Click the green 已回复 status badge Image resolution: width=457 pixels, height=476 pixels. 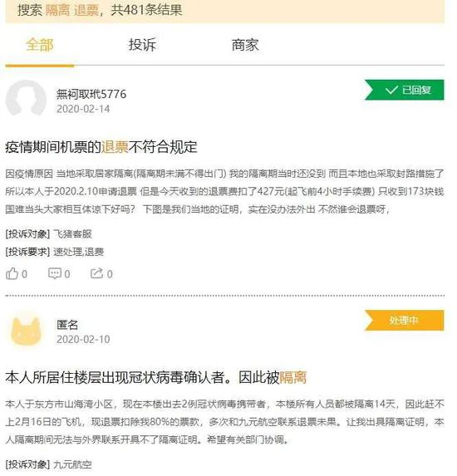pyautogui.click(x=405, y=90)
